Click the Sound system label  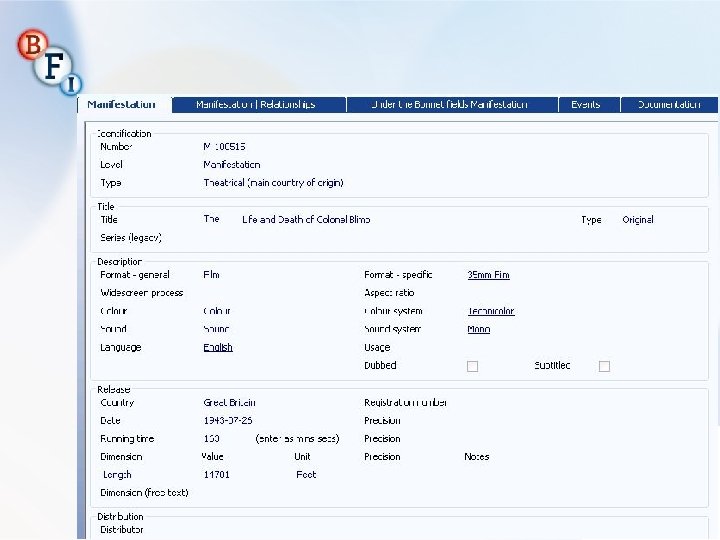[x=393, y=329]
